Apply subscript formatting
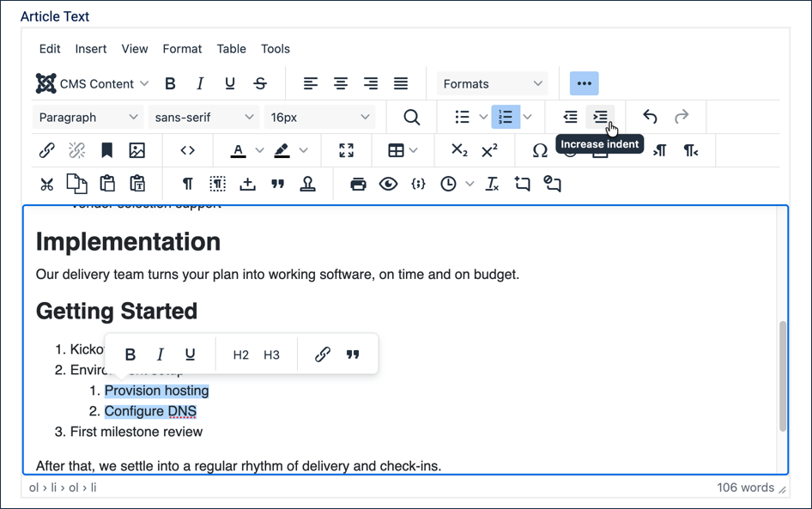The width and height of the screenshot is (812, 509). [459, 150]
